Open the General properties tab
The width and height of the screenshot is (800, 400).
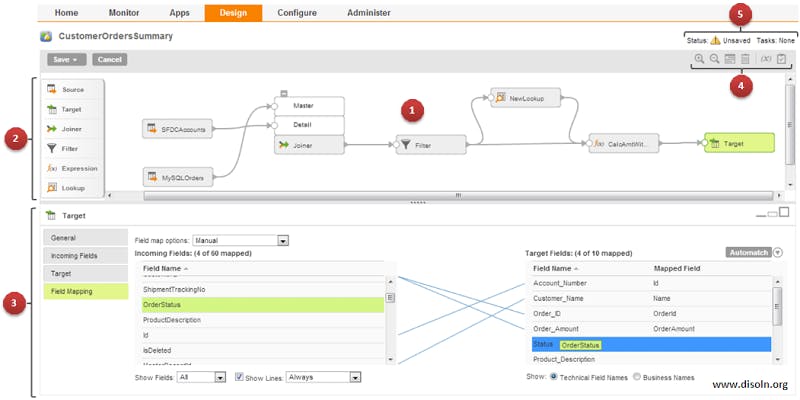coord(86,238)
